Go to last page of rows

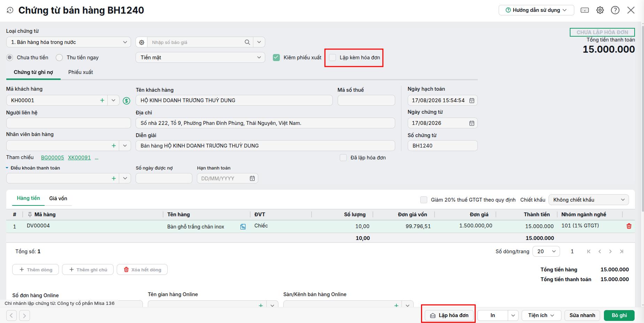[622, 251]
